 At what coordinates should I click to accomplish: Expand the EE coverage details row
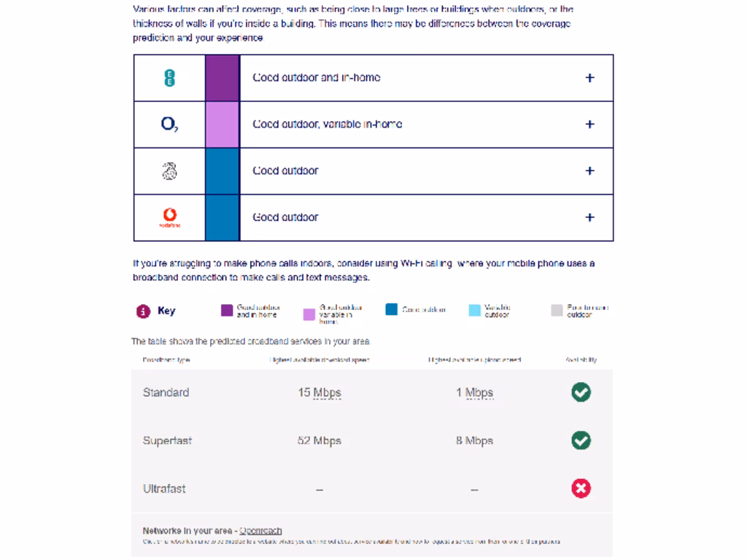point(589,78)
